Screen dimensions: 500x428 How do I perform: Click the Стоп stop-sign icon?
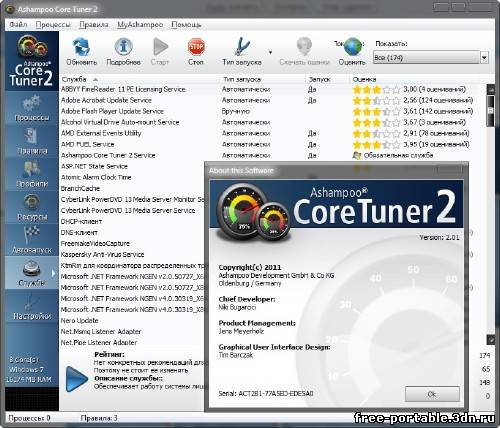(x=196, y=46)
